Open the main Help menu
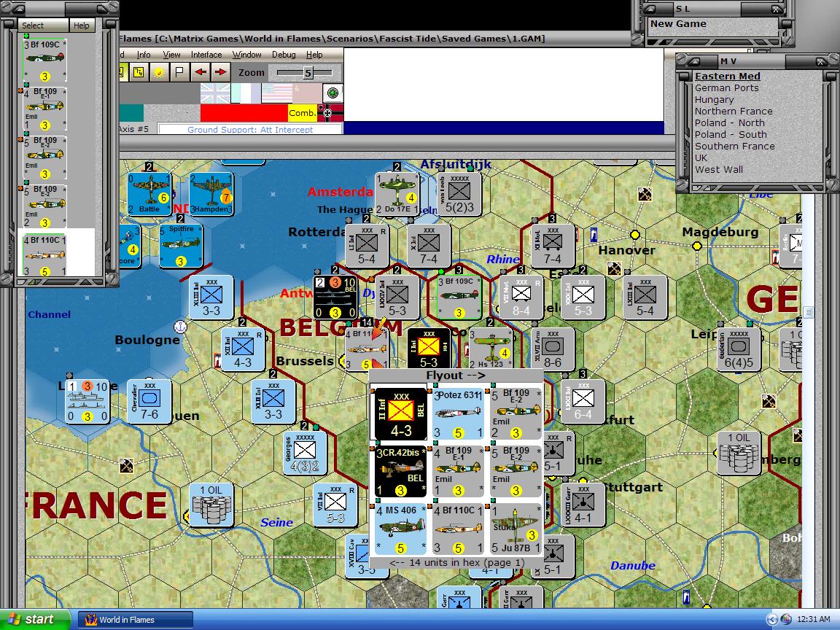 (x=314, y=55)
